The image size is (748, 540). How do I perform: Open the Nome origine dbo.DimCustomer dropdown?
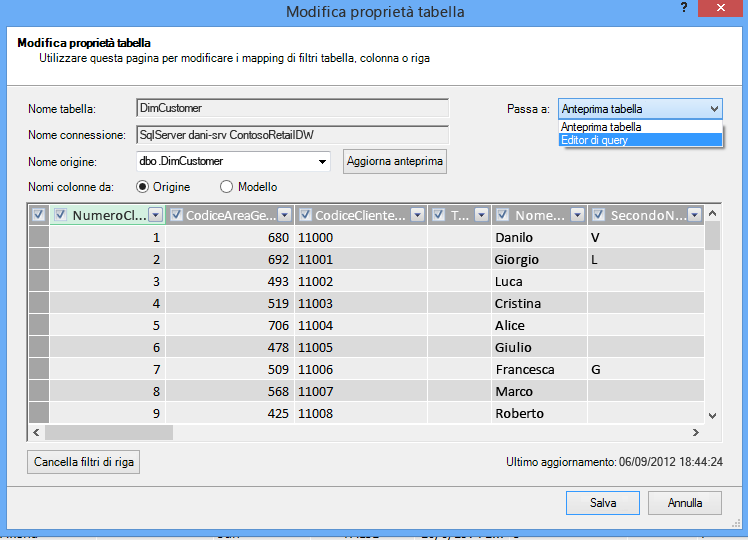coord(322,162)
